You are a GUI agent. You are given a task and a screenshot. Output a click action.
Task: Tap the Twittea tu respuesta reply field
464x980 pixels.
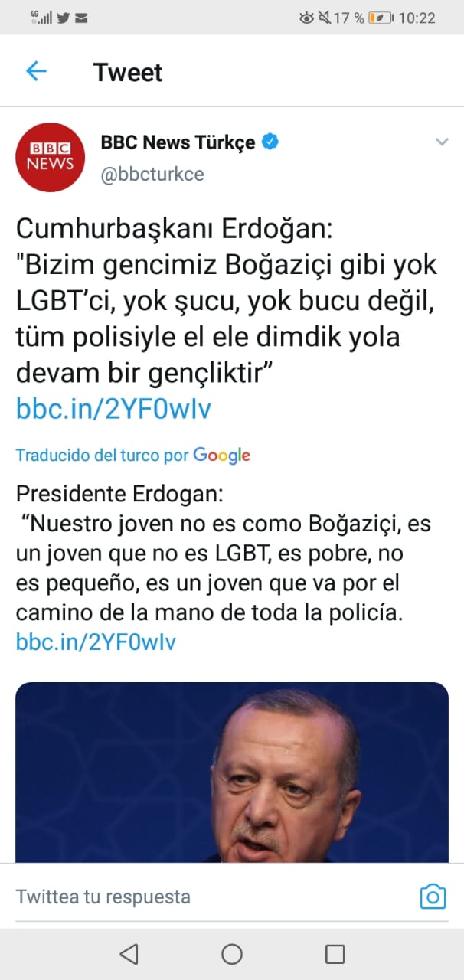pyautogui.click(x=103, y=896)
